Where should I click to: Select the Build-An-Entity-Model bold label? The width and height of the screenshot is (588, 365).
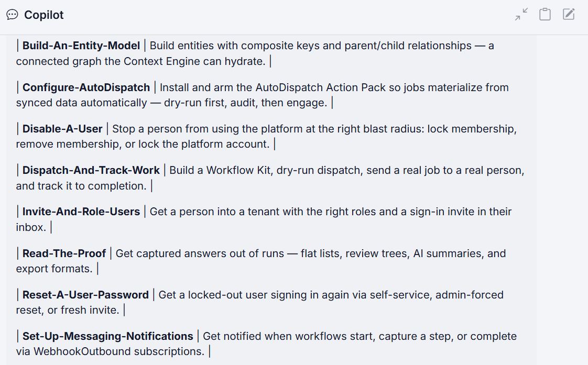[81, 46]
